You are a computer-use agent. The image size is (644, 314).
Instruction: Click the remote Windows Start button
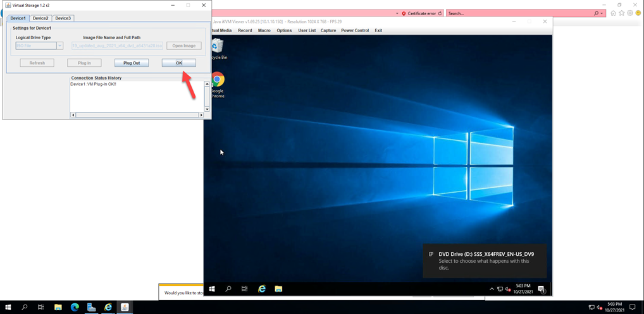212,289
